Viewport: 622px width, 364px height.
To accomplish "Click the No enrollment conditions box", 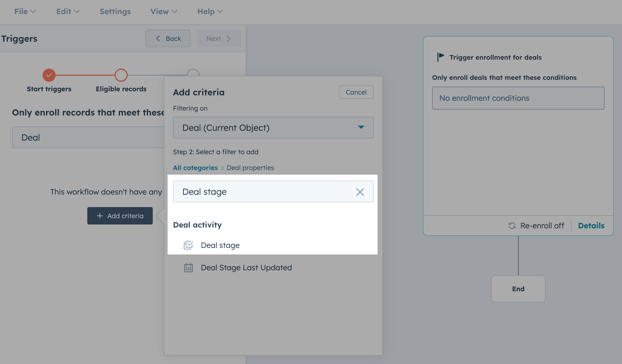I will [518, 98].
